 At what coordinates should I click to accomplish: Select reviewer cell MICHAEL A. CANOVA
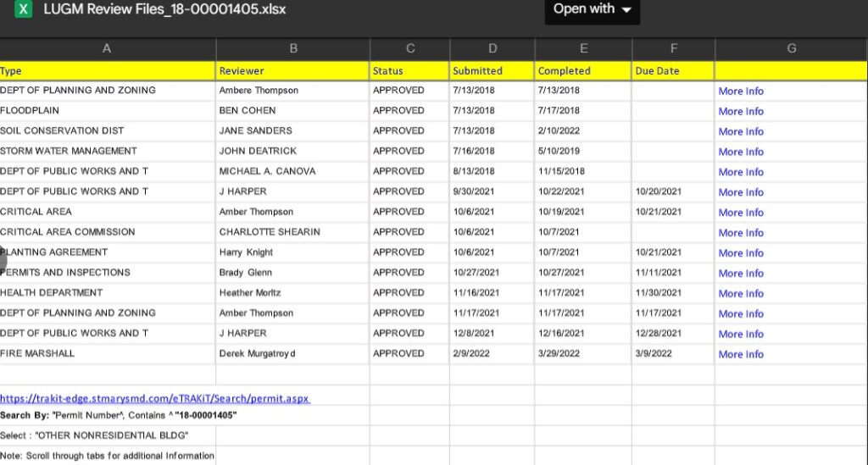(292, 171)
